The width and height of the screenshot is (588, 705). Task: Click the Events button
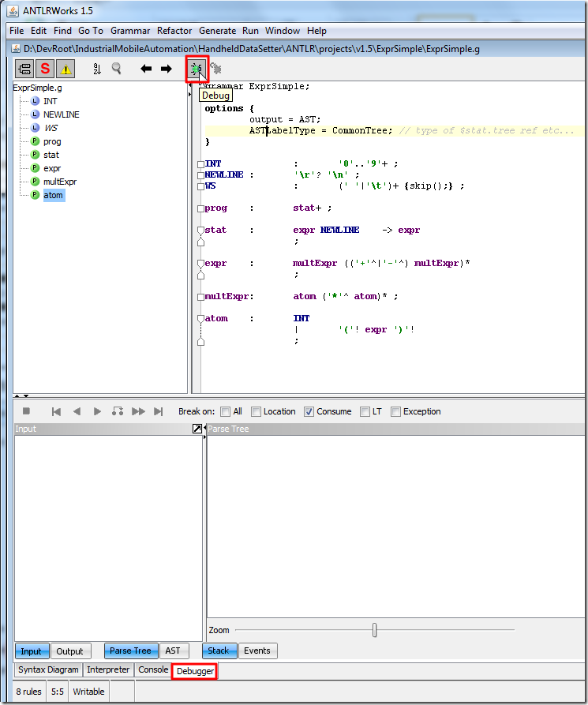(x=257, y=651)
